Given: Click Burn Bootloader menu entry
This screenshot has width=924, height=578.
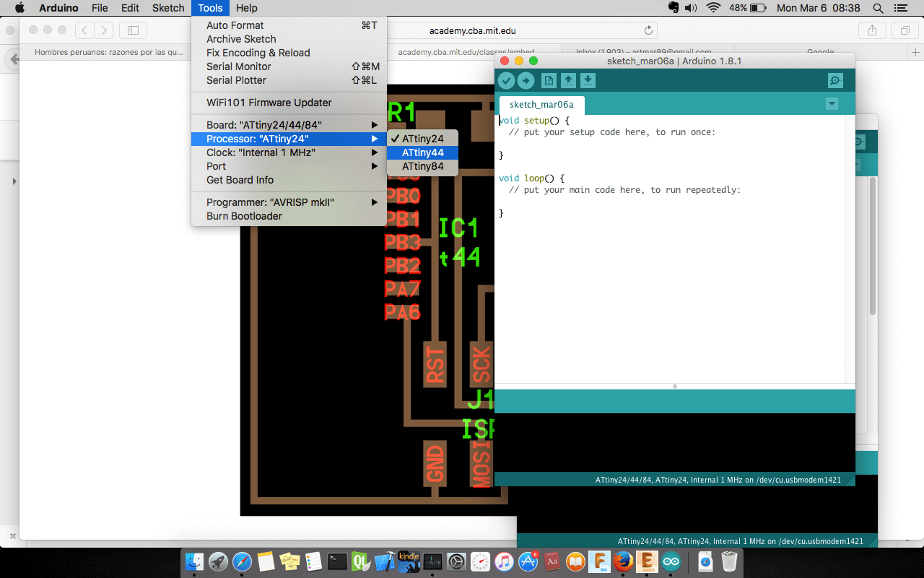Looking at the screenshot, I should pyautogui.click(x=244, y=216).
